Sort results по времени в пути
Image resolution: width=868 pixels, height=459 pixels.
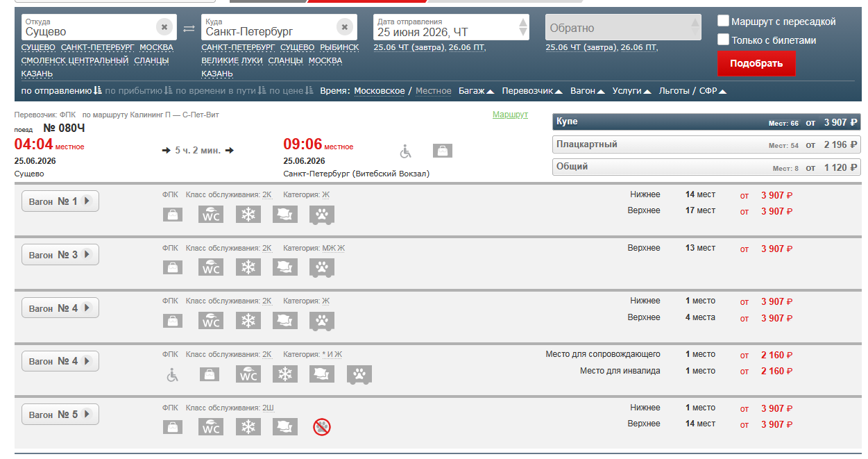point(221,91)
